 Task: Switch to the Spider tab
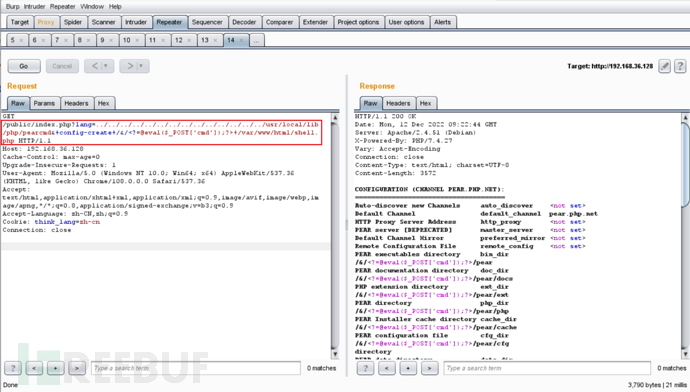click(x=73, y=22)
